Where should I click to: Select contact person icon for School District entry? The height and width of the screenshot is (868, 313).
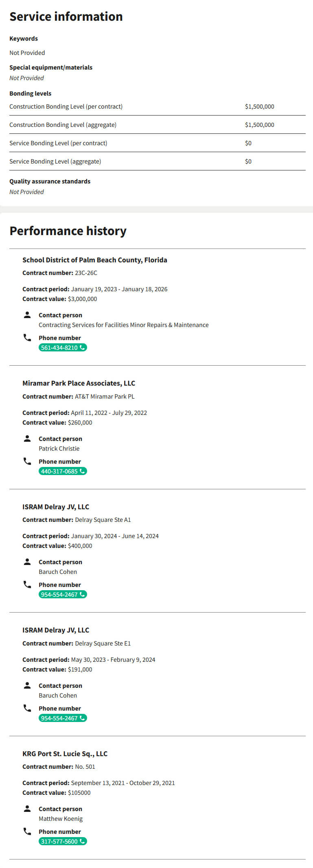[27, 315]
